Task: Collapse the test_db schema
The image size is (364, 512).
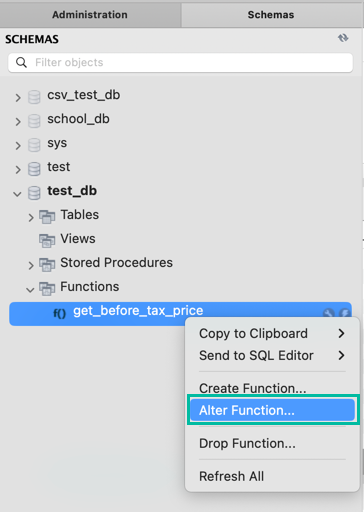Action: tap(17, 194)
